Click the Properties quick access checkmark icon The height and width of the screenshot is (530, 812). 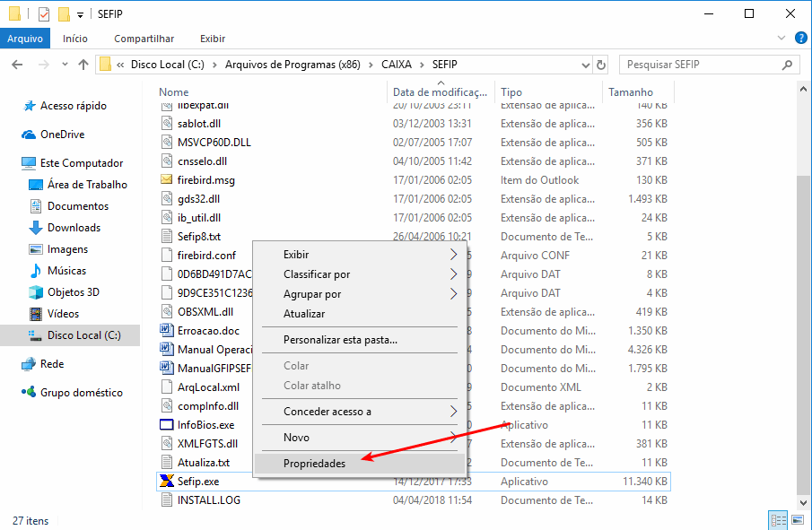click(44, 14)
